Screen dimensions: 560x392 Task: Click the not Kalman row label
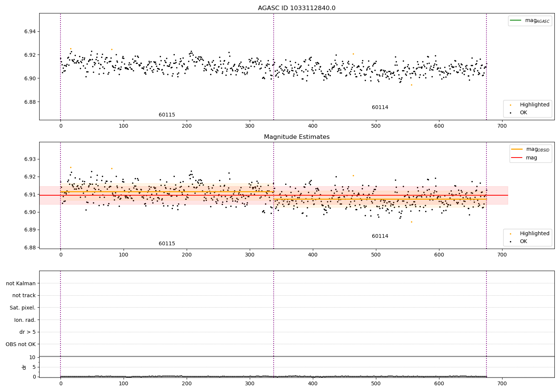click(x=21, y=283)
